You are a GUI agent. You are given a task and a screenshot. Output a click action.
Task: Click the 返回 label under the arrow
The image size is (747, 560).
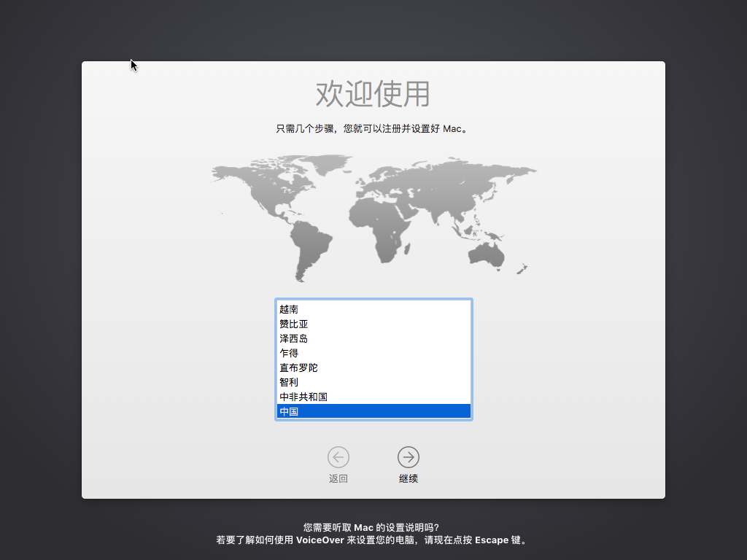[338, 479]
